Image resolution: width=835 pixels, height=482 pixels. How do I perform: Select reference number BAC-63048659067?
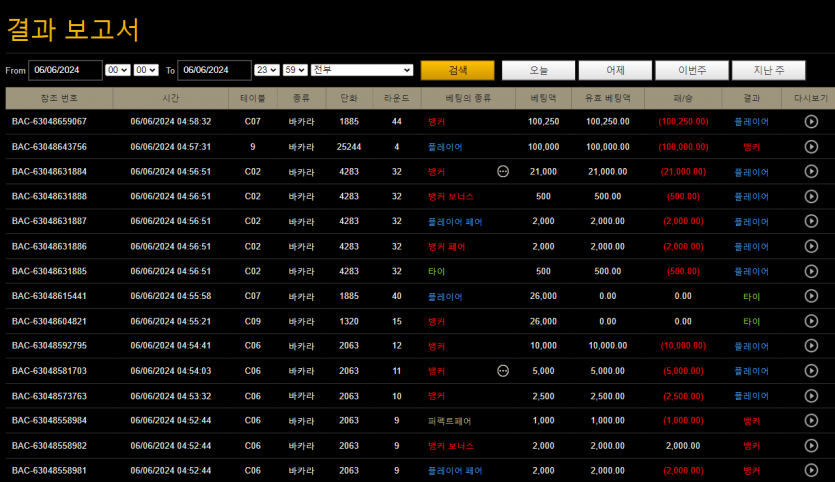pyautogui.click(x=49, y=121)
